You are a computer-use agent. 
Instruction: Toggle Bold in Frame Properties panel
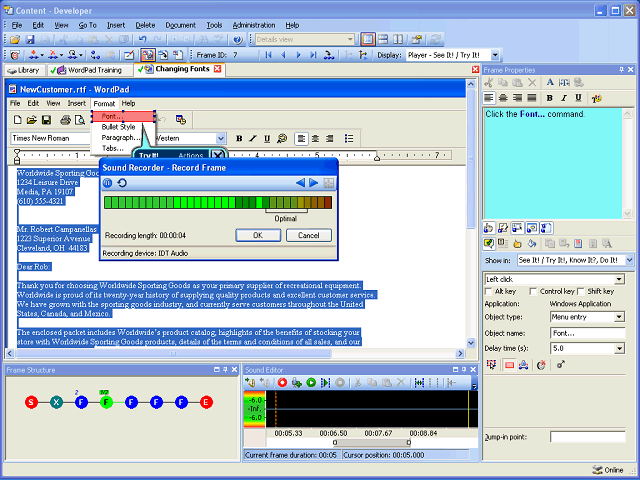coord(549,98)
